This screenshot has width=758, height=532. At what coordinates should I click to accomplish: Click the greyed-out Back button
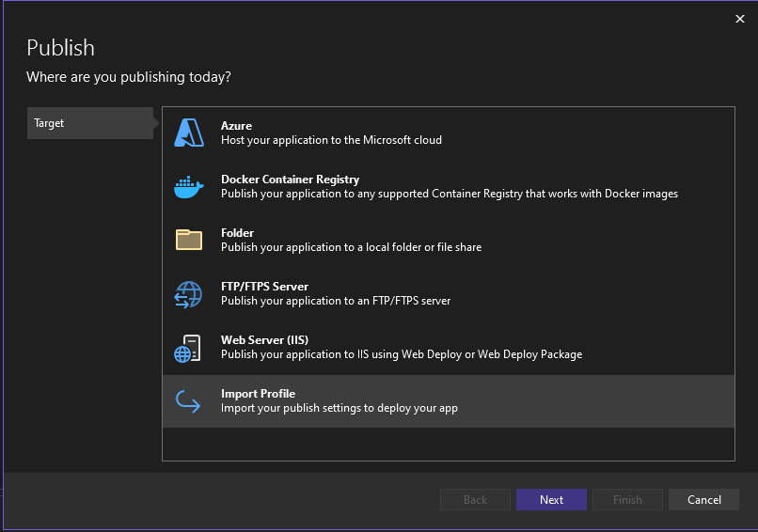point(475,500)
